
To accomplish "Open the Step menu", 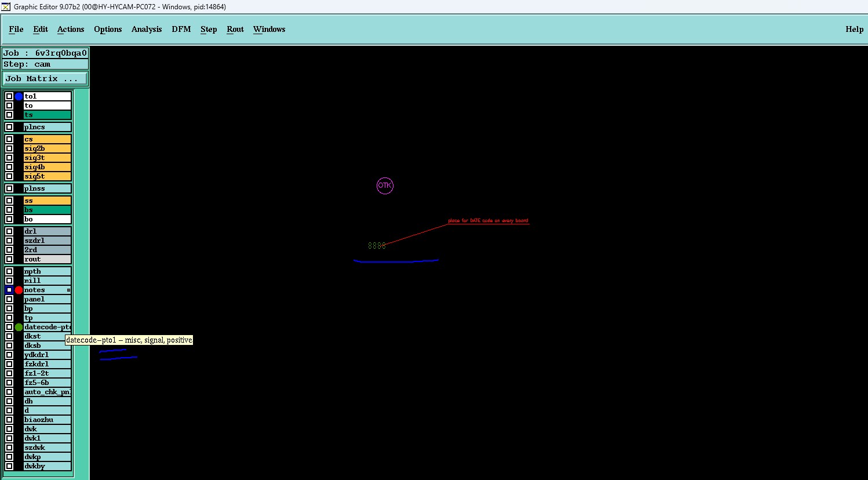I will pyautogui.click(x=209, y=29).
